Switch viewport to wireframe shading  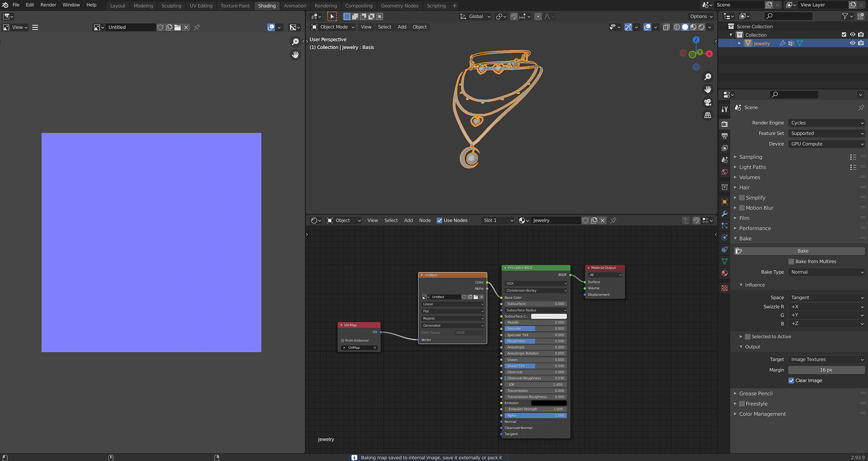pos(677,27)
